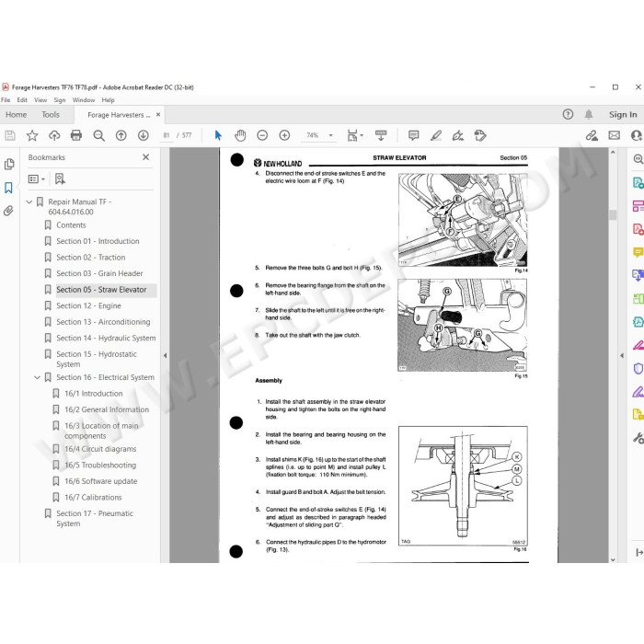644x644 pixels.
Task: Open Section 02 - Traction bookmark
Action: tap(91, 257)
